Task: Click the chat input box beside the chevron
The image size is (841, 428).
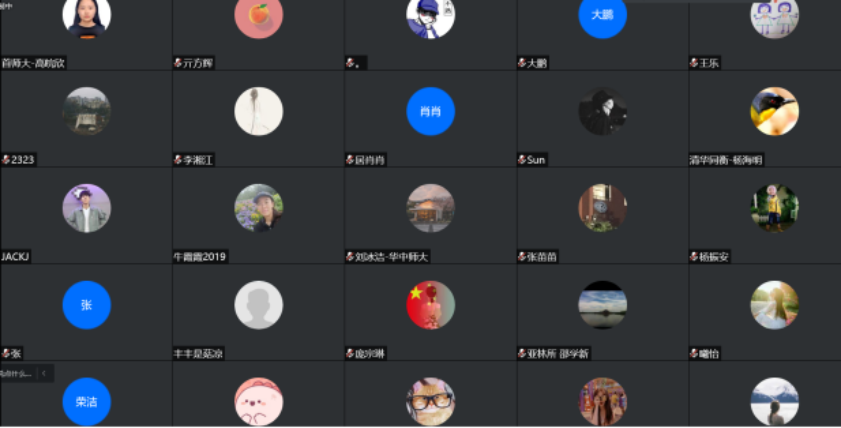Action: pos(17,373)
